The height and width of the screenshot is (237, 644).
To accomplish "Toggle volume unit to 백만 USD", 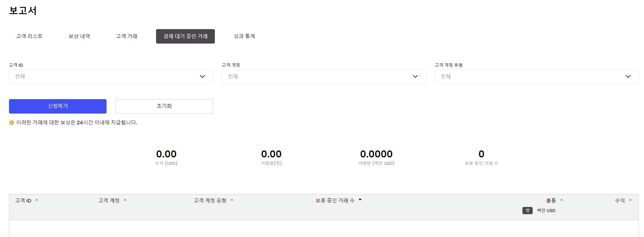I will 546,211.
